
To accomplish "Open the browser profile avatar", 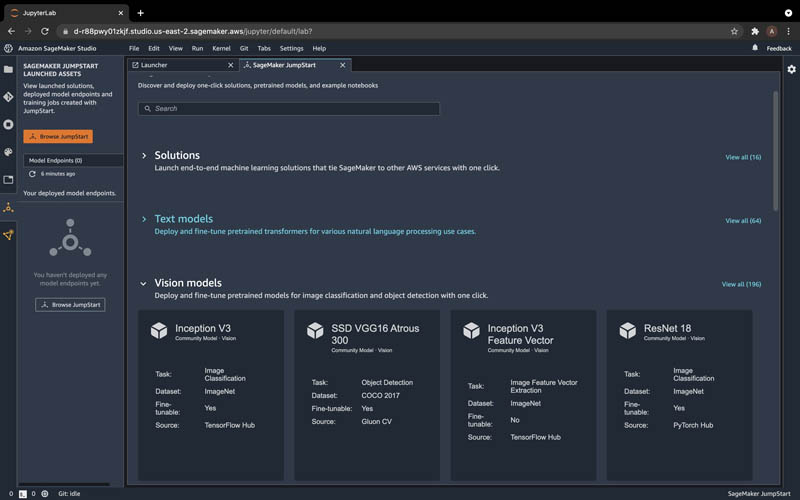I will [772, 31].
